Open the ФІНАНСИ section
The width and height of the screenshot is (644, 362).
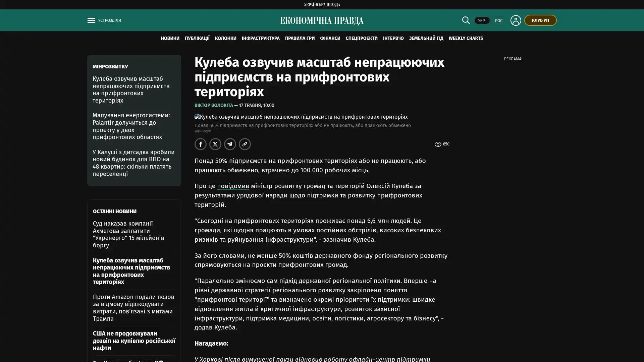click(x=330, y=38)
